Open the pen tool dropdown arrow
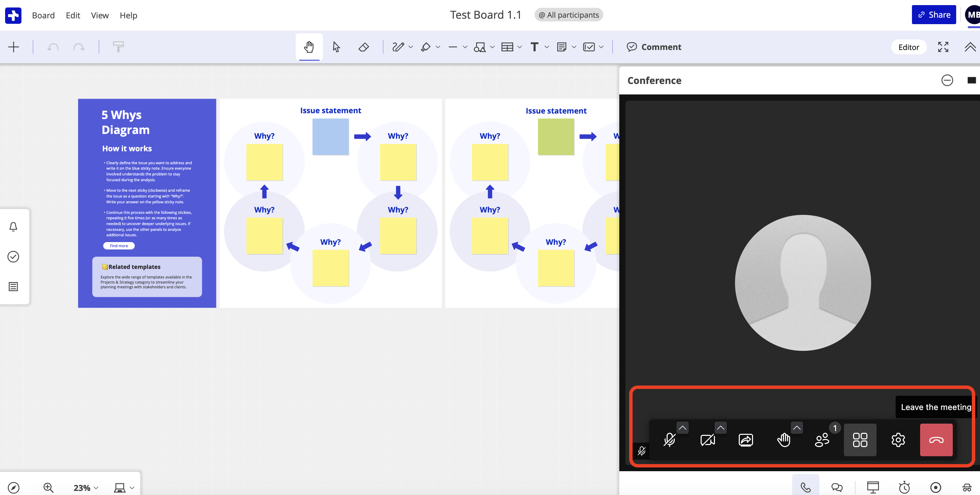This screenshot has width=980, height=495. [x=410, y=47]
